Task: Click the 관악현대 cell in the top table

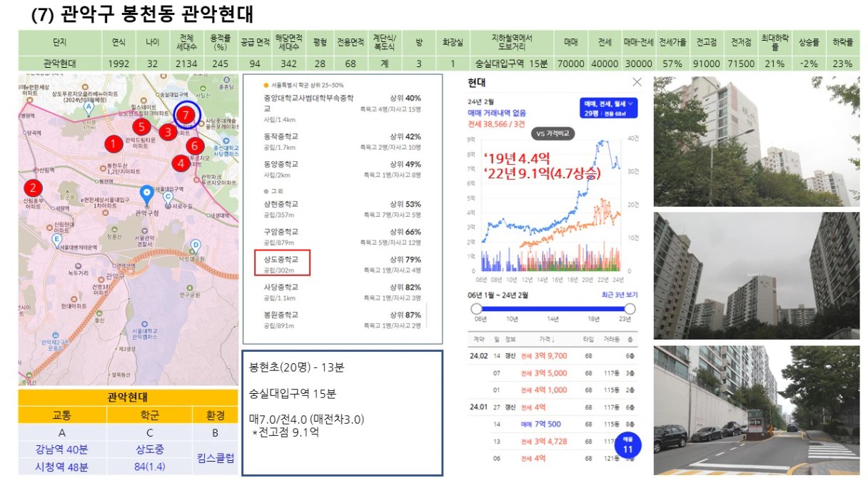Action: pyautogui.click(x=61, y=63)
